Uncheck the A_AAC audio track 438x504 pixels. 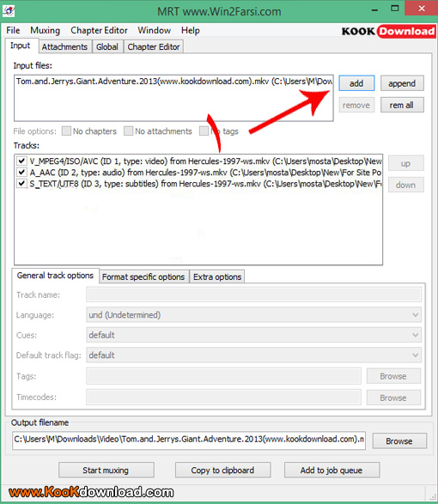pos(21,173)
